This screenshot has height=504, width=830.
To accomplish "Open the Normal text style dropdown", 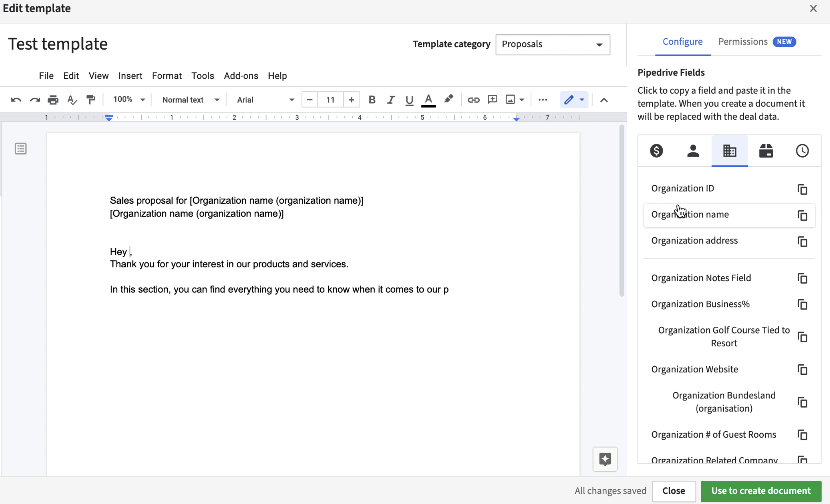I will [x=191, y=100].
